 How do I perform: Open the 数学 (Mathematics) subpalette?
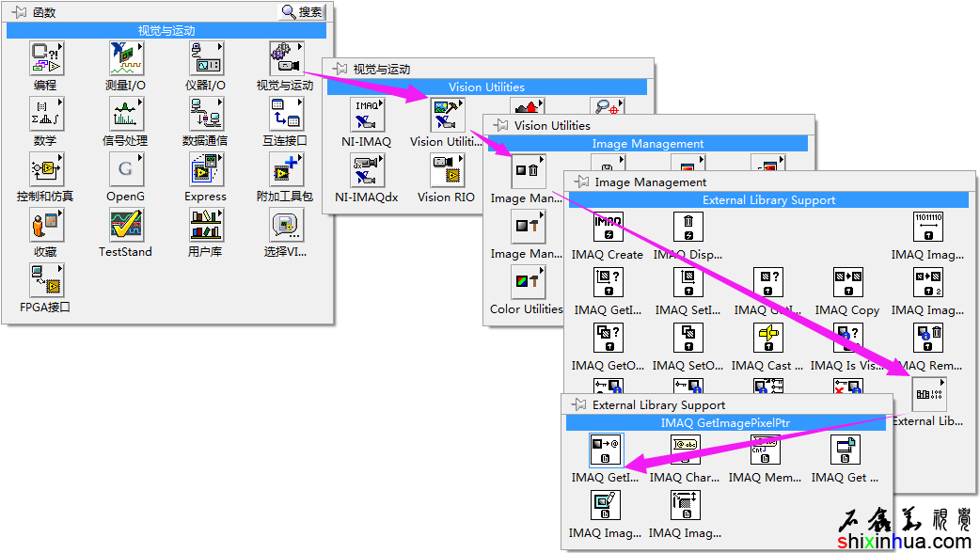(x=46, y=114)
